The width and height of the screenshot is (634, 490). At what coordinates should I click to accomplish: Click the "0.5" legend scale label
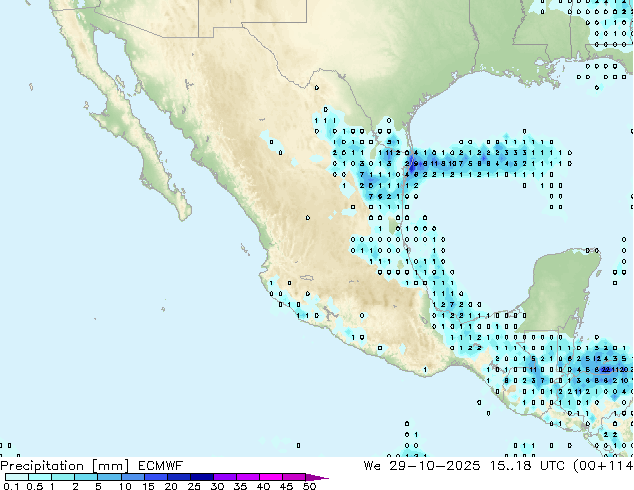point(35,486)
